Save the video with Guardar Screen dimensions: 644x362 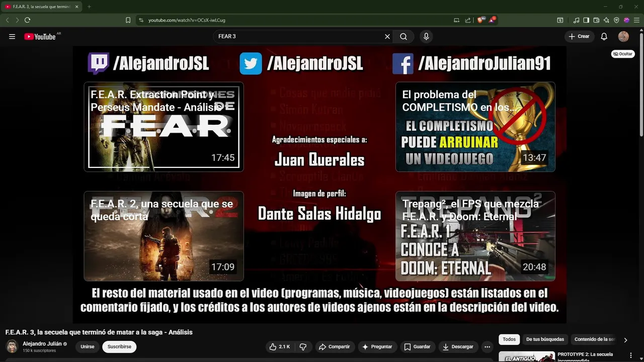tap(418, 346)
